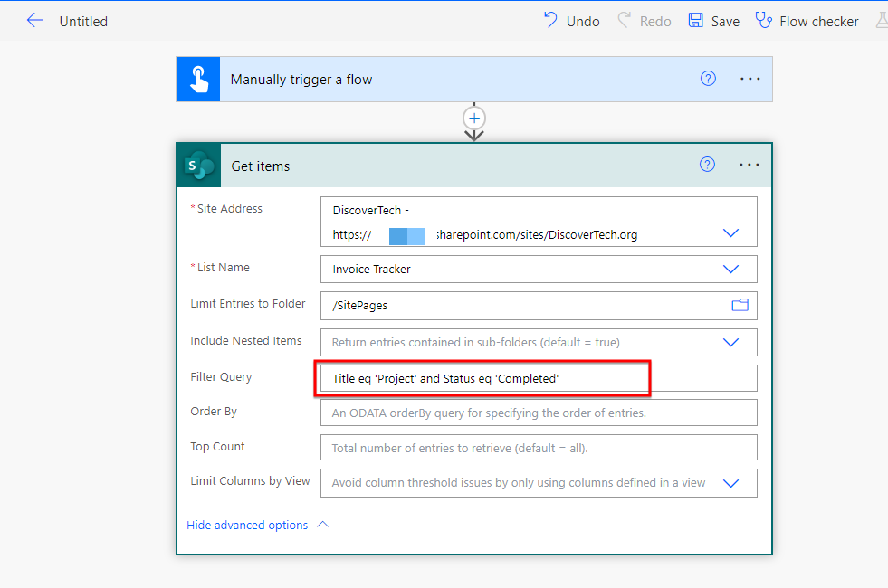
Task: Click into the Filter Query field
Action: 539,378
